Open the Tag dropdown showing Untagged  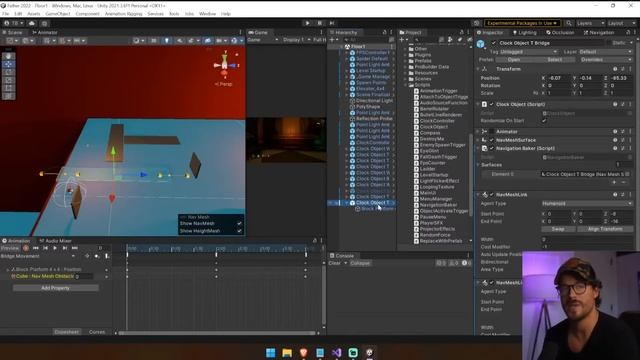pos(529,52)
